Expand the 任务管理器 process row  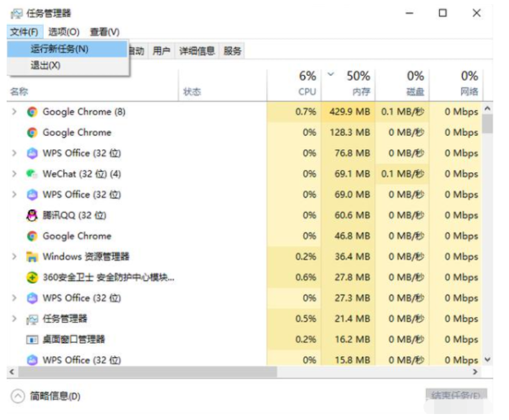(x=14, y=319)
